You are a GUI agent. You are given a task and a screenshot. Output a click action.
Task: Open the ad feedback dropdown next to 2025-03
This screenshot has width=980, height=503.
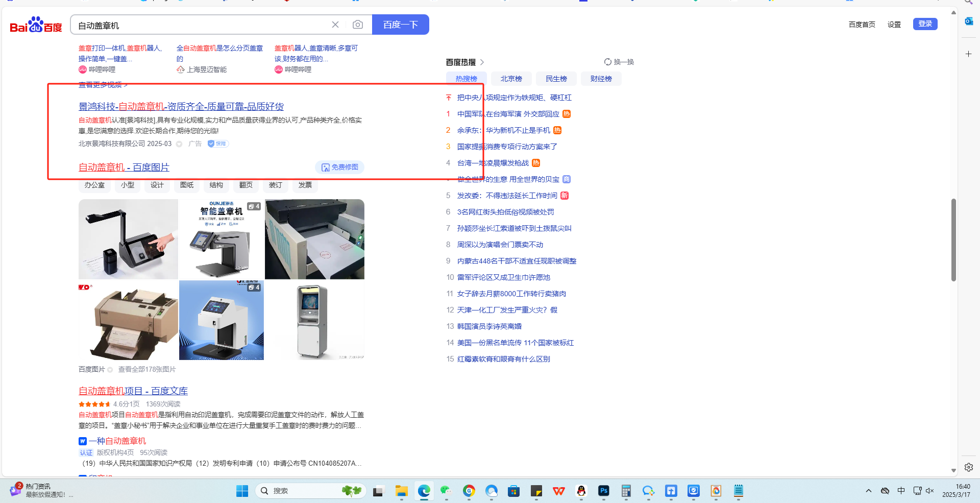coord(179,144)
